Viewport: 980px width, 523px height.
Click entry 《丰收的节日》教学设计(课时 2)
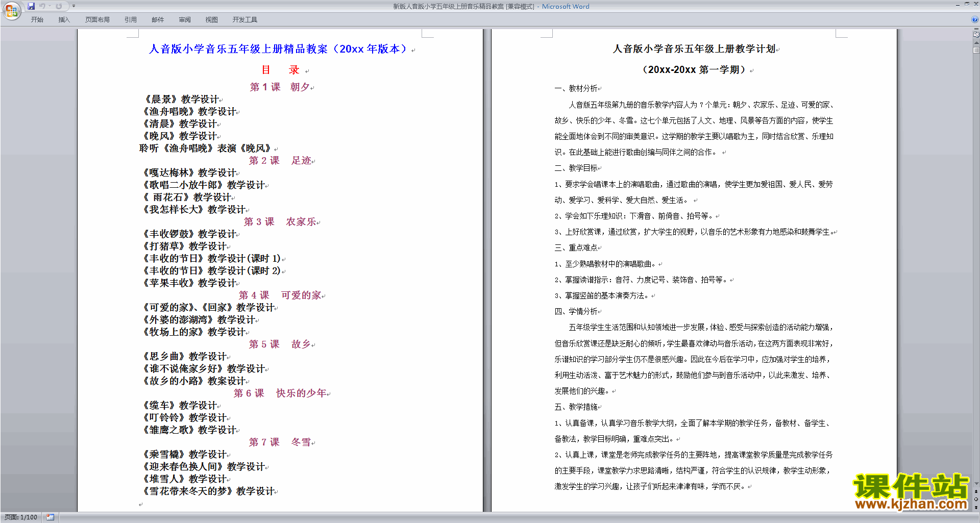click(x=211, y=271)
